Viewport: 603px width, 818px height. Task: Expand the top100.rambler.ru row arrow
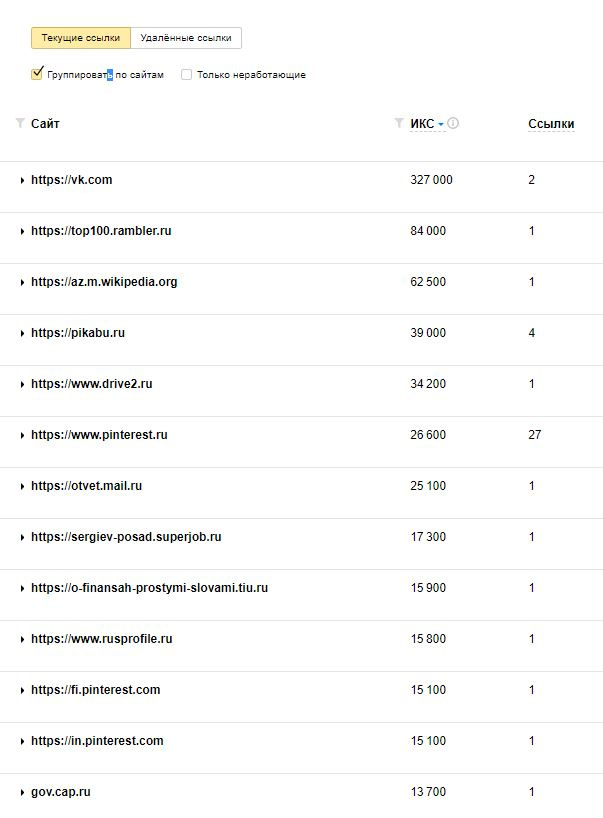pyautogui.click(x=22, y=231)
